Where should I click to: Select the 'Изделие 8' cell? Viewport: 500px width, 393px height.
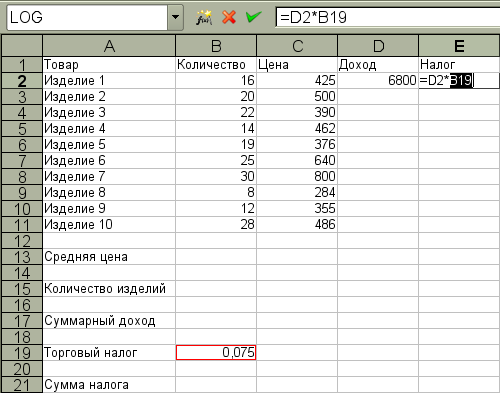(x=109, y=193)
